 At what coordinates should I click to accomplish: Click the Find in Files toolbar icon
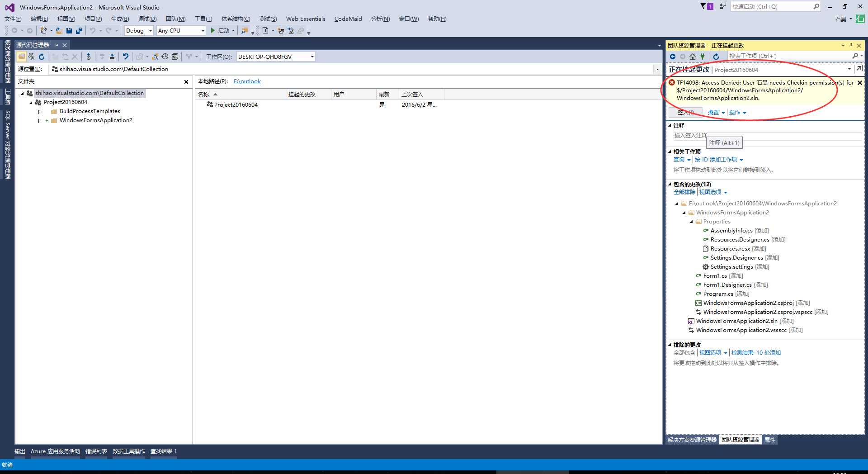click(245, 31)
